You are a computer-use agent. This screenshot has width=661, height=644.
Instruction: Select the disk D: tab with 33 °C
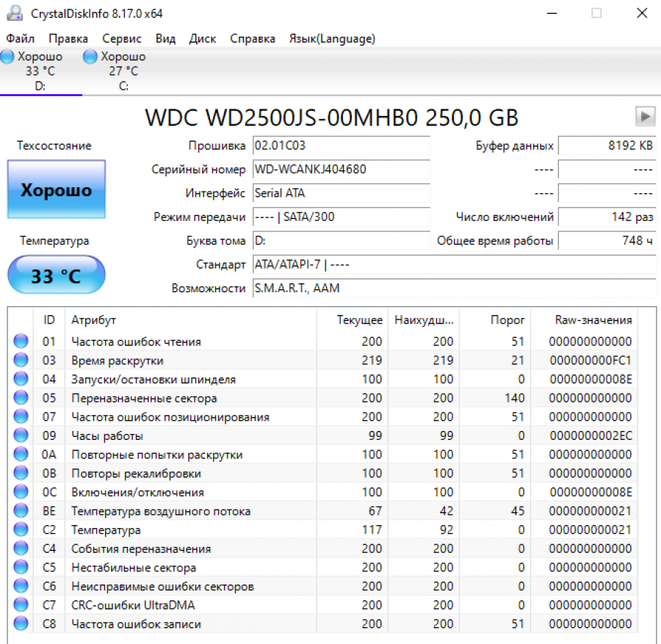(40, 71)
